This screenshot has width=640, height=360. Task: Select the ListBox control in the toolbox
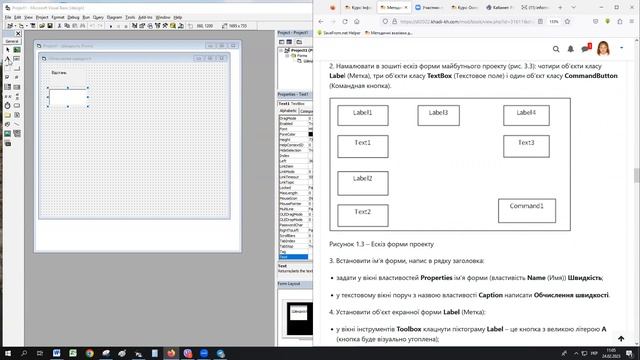(17, 87)
